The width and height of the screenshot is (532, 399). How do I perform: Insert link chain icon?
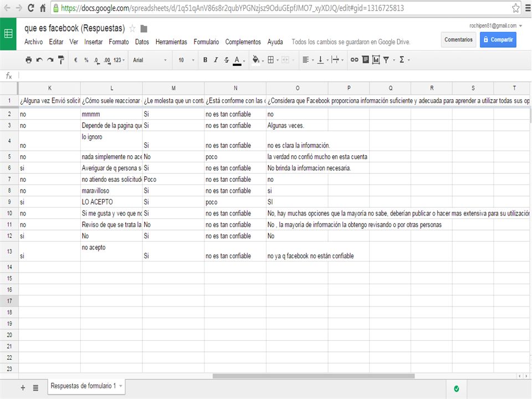354,60
